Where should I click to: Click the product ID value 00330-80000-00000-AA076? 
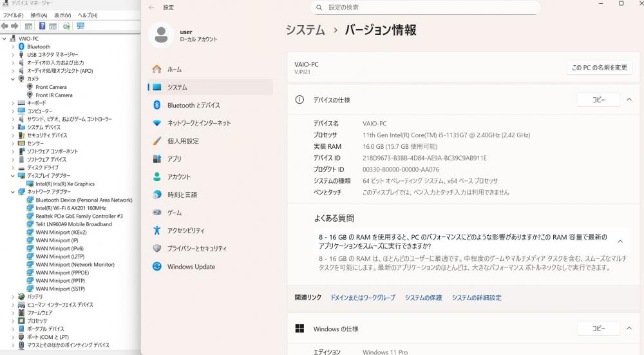pyautogui.click(x=401, y=169)
